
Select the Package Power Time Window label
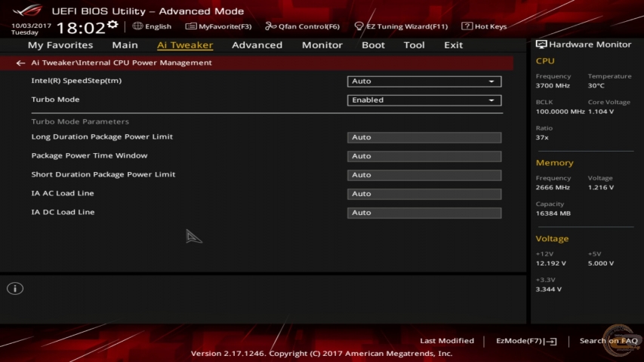coord(89,155)
